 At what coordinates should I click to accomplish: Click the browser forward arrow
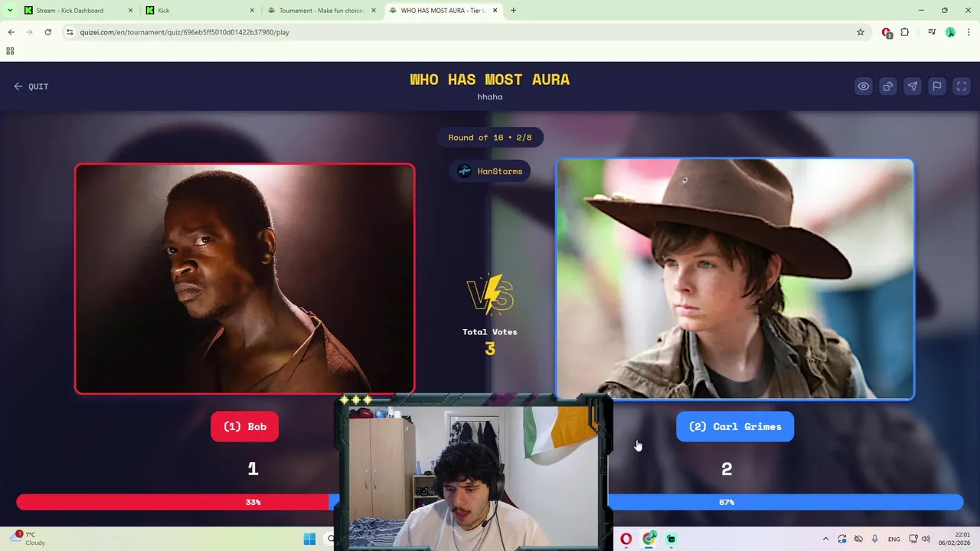click(x=29, y=32)
